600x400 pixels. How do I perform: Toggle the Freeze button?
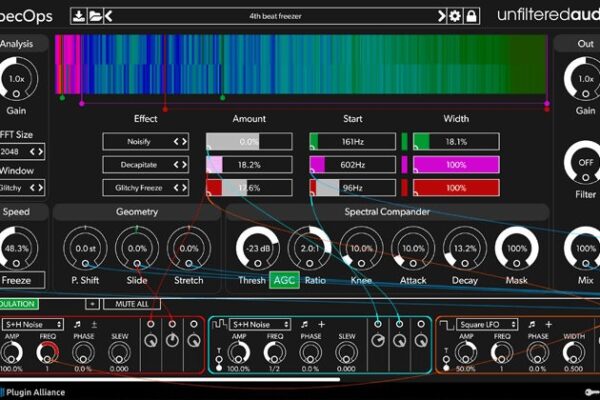[17, 281]
